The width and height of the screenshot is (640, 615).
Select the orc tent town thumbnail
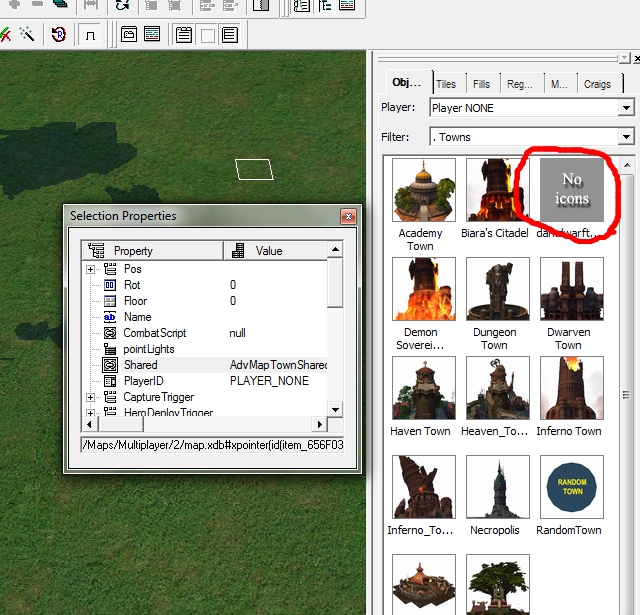(424, 584)
